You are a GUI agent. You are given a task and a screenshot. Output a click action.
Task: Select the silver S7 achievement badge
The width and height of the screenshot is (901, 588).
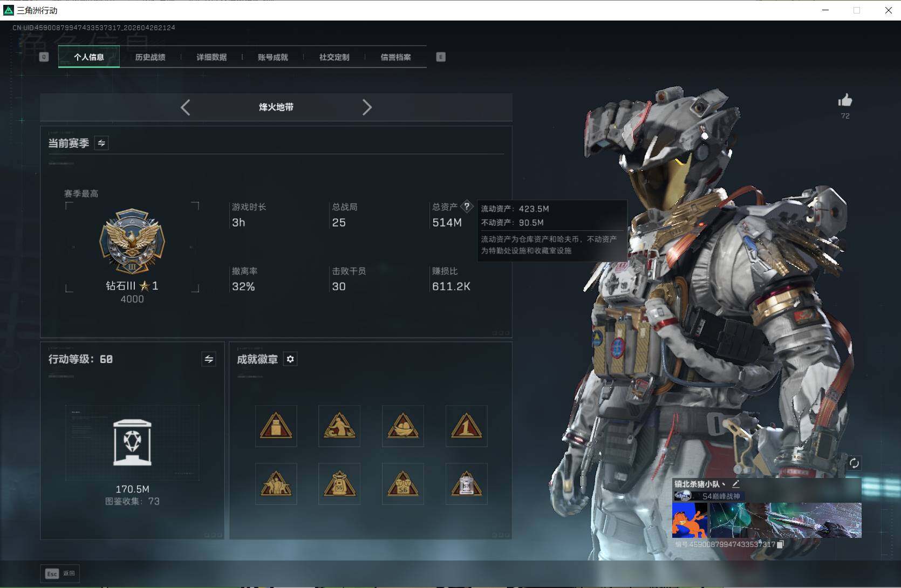coord(467,484)
